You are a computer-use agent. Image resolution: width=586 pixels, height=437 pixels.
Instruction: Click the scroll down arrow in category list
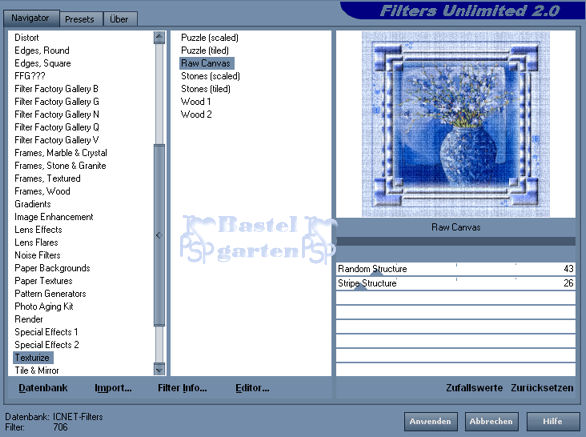pos(159,369)
